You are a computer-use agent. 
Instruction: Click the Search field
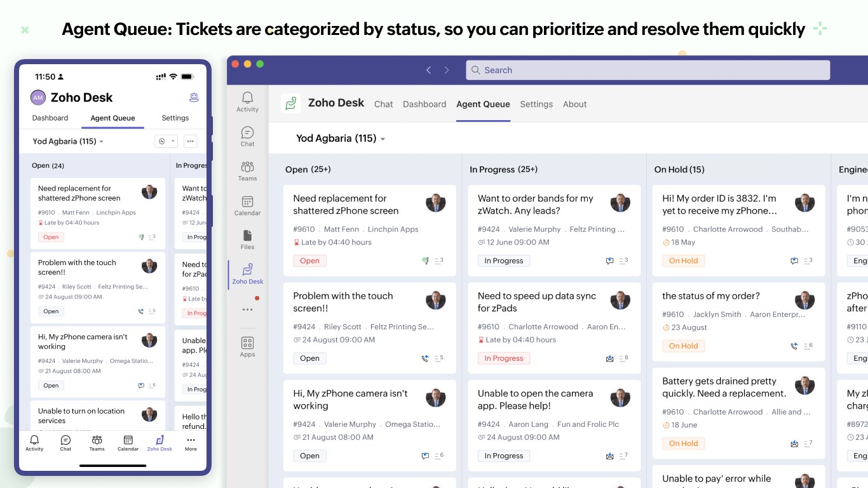pos(648,70)
